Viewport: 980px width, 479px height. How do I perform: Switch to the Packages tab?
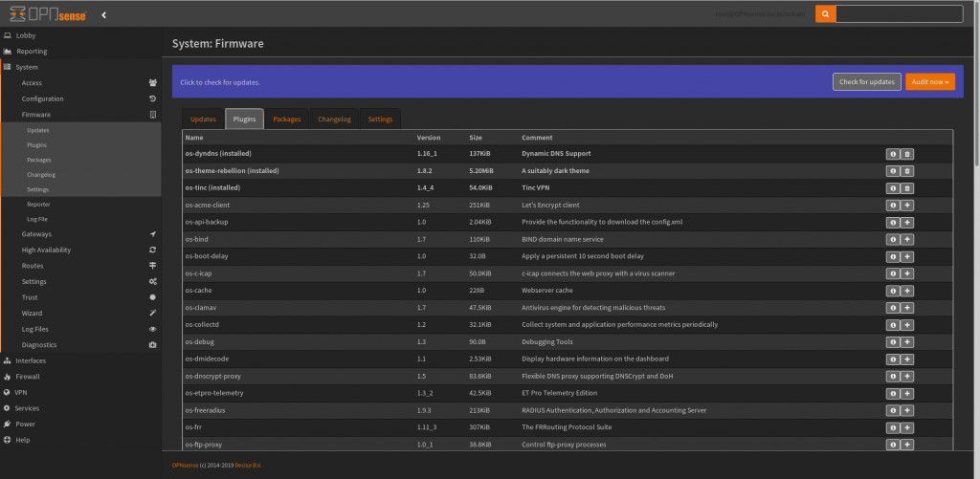point(286,120)
